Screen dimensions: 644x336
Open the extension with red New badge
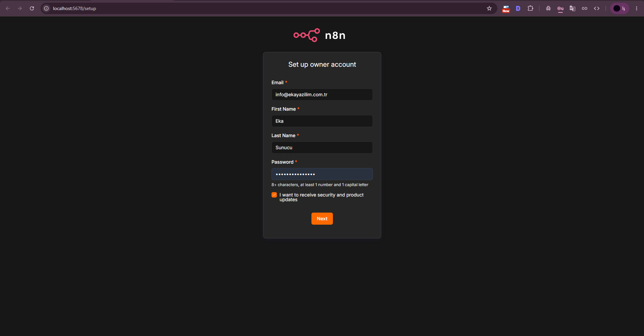click(x=506, y=9)
